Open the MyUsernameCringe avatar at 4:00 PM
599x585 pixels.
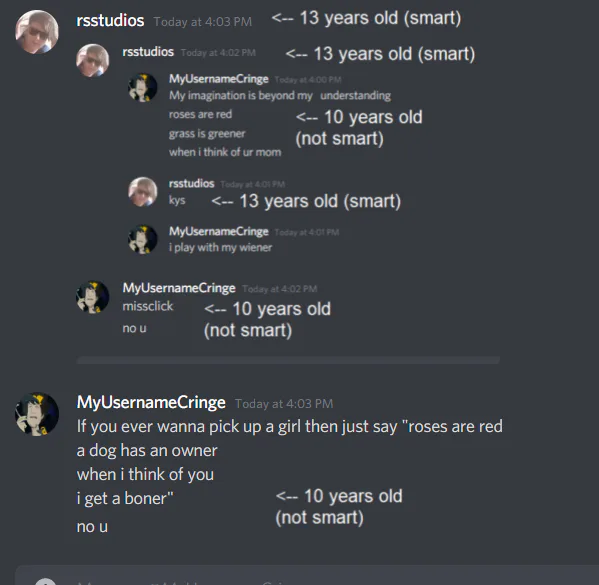142,88
